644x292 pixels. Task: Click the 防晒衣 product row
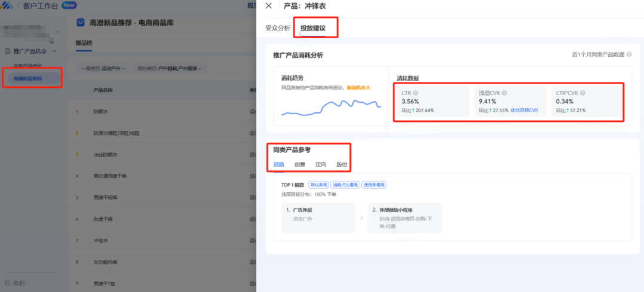click(162, 112)
